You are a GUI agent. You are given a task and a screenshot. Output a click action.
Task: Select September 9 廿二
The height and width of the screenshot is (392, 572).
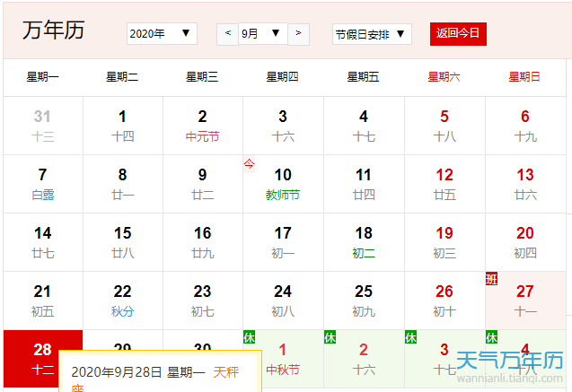[203, 184]
